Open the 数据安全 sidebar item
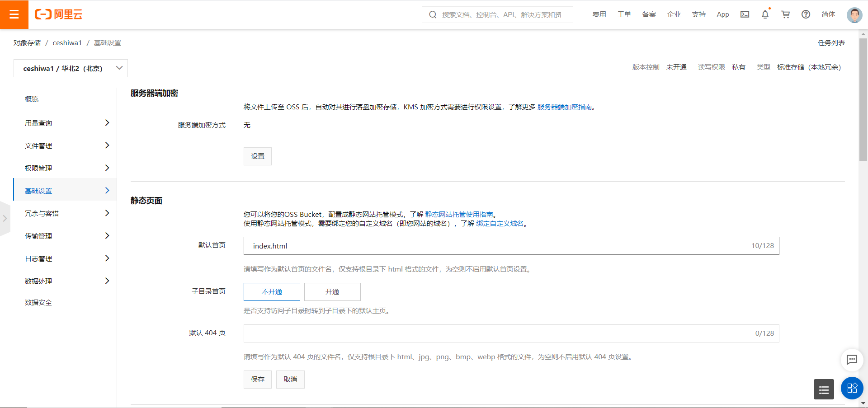The image size is (868, 408). click(38, 302)
